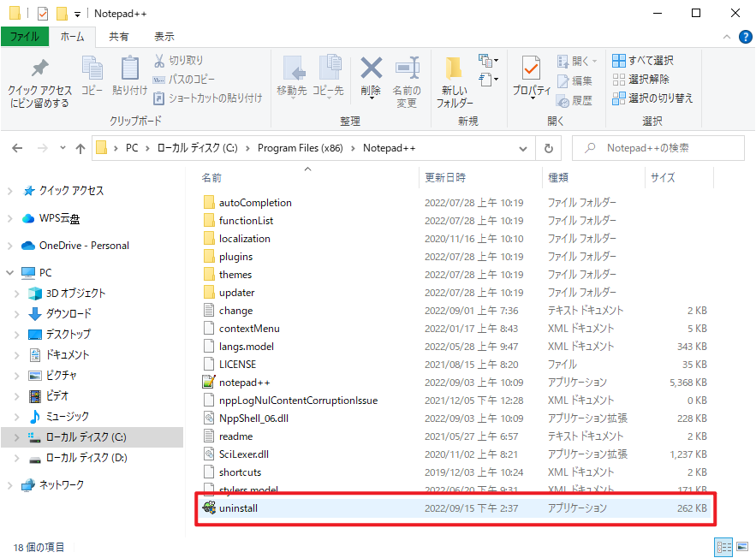756x558 pixels.
Task: Click the History (履歴) ribbon button
Action: pos(574,101)
